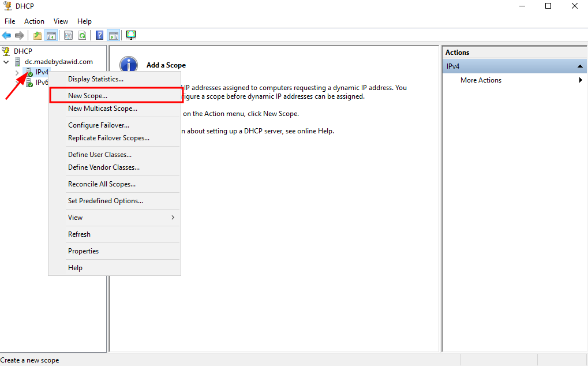Click the Actions pane title

pos(457,53)
